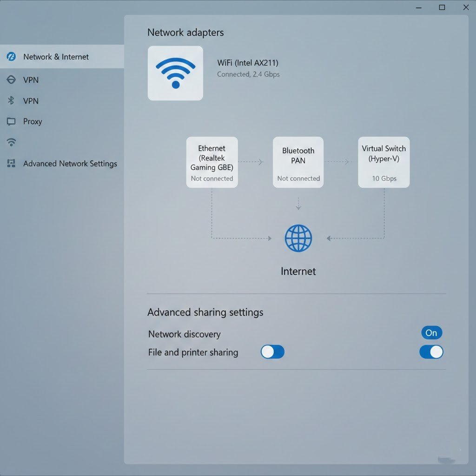
Task: Click the WiFi (Intel AX211) adapter name
Action: (248, 63)
